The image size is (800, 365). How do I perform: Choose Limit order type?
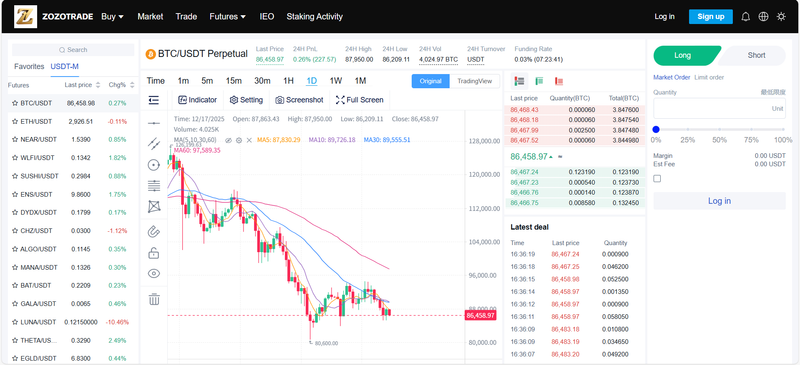[x=709, y=78]
